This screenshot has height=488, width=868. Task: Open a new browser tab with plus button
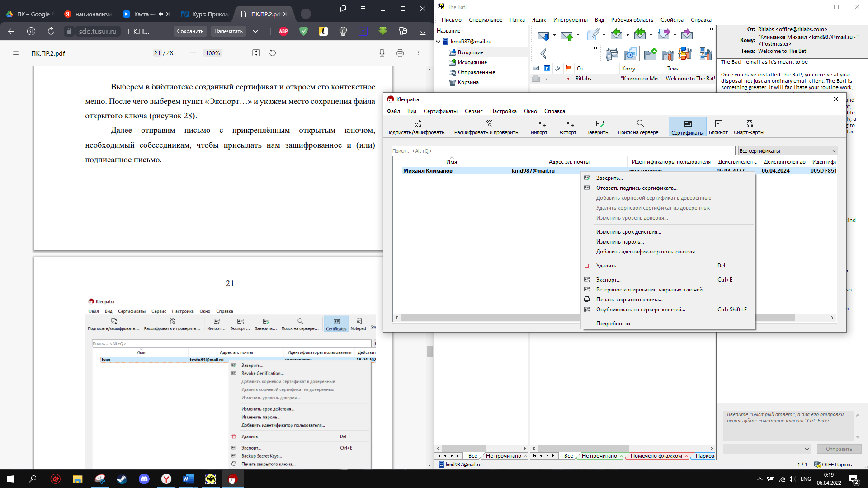coord(306,14)
